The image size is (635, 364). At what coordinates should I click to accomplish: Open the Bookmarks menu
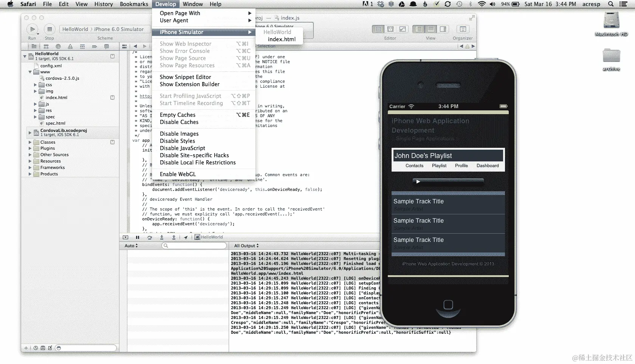click(x=134, y=4)
